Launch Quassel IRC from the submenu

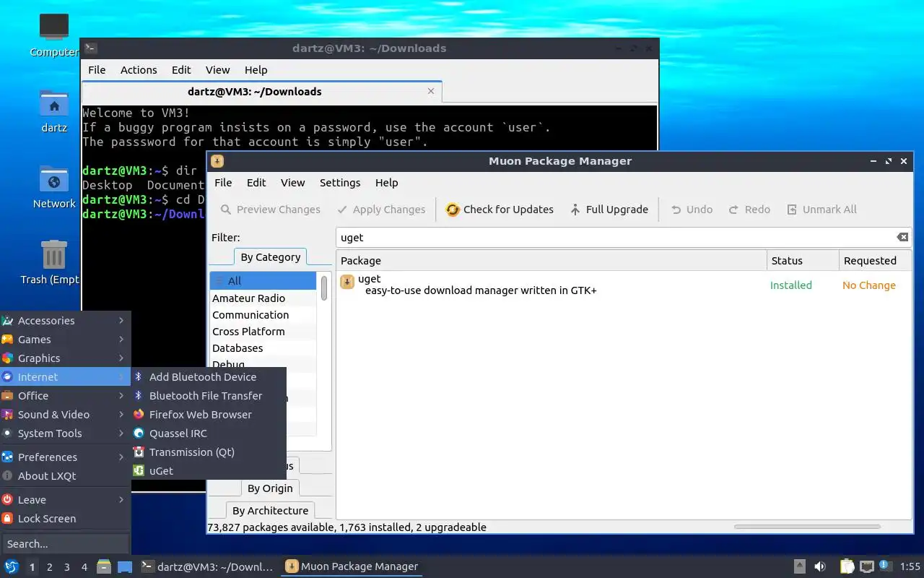click(x=209, y=433)
